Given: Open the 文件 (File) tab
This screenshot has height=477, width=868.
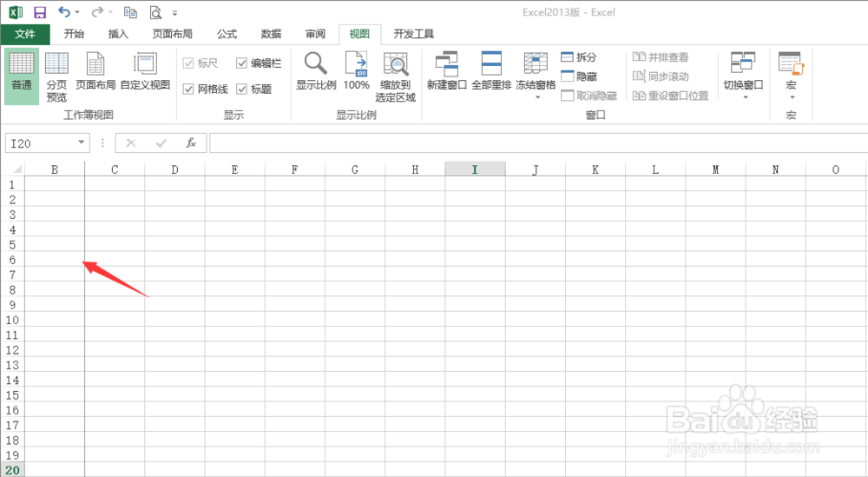Looking at the screenshot, I should point(25,35).
